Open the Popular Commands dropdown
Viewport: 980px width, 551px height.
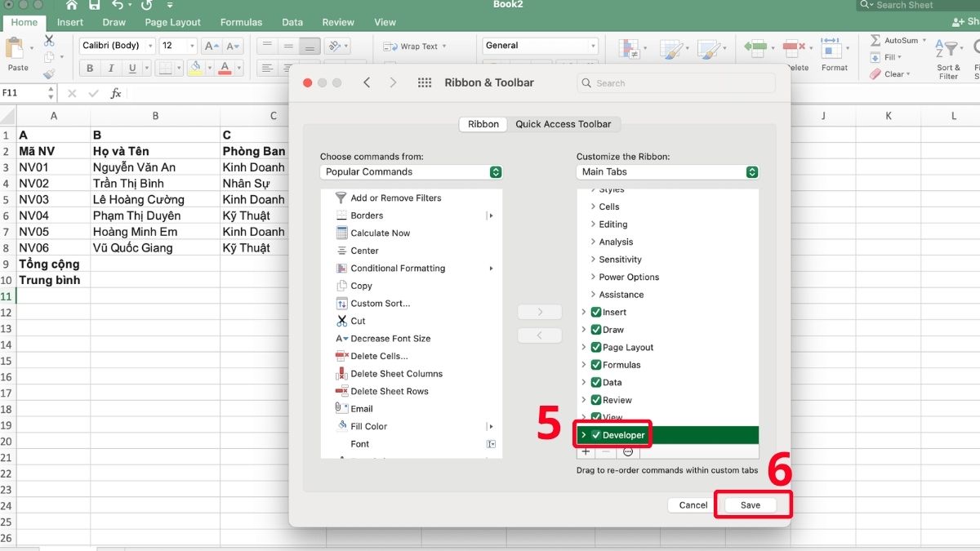point(412,172)
